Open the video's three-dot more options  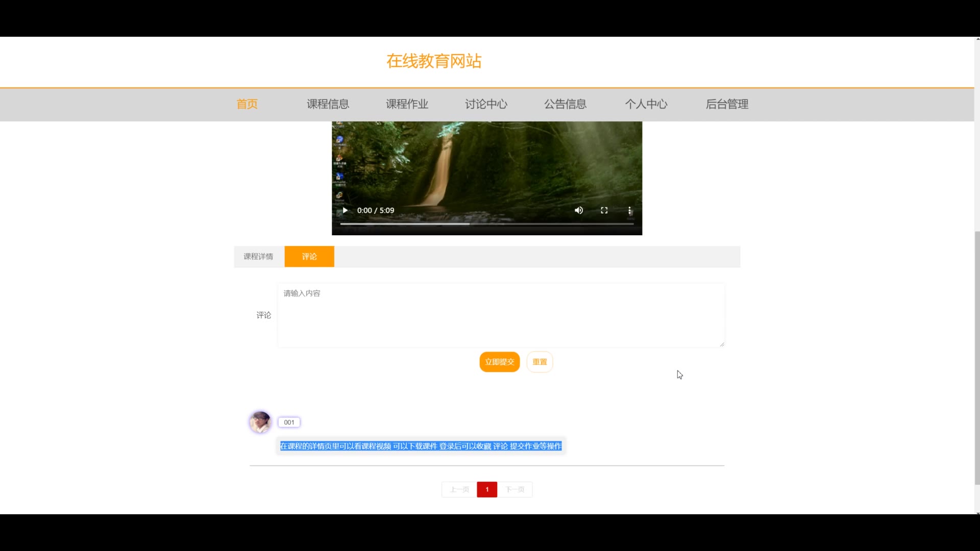pos(630,210)
